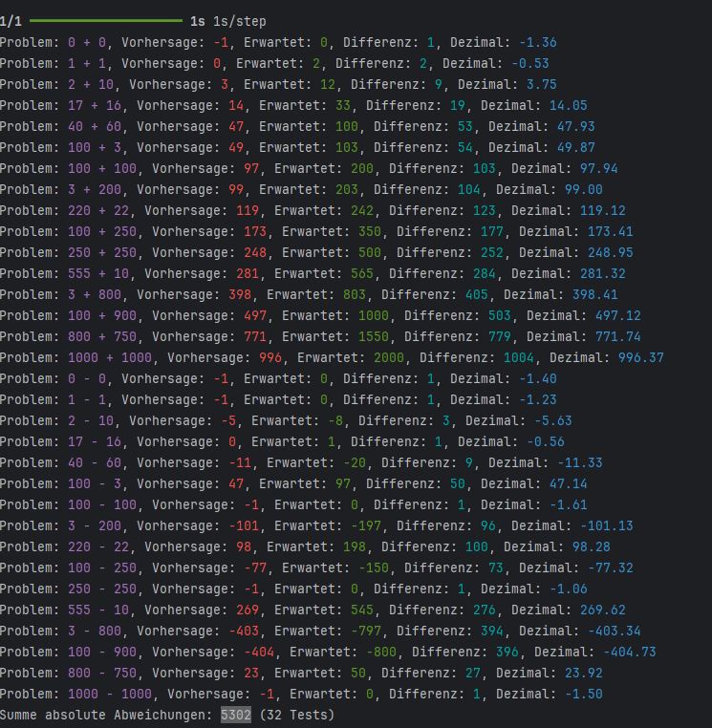Click the green training progress bar

[105, 20]
